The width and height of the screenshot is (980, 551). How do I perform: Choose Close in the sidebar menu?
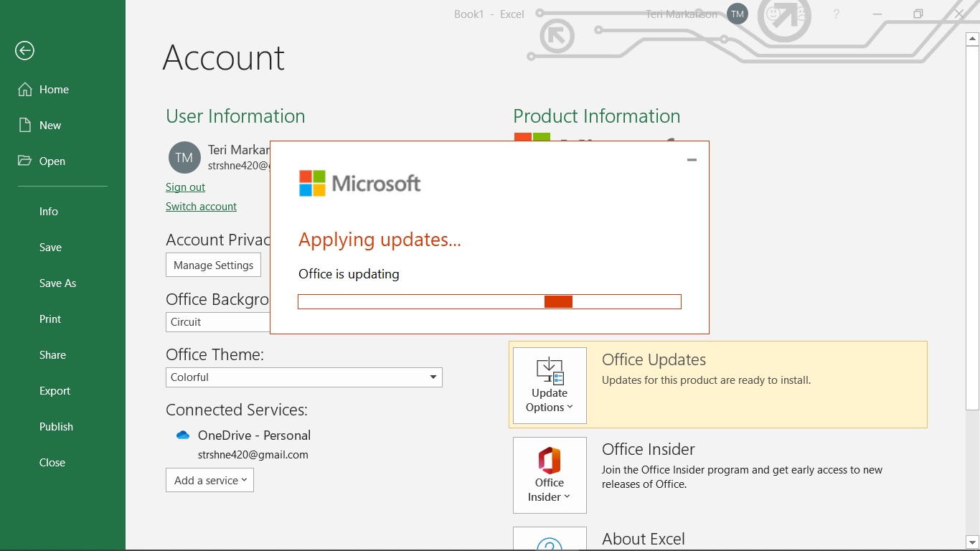52,463
